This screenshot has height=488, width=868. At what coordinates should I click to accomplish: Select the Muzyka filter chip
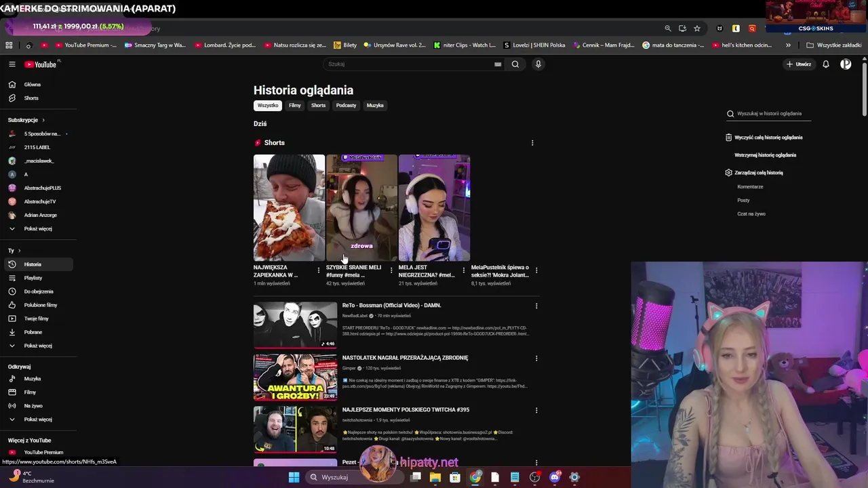(x=375, y=106)
